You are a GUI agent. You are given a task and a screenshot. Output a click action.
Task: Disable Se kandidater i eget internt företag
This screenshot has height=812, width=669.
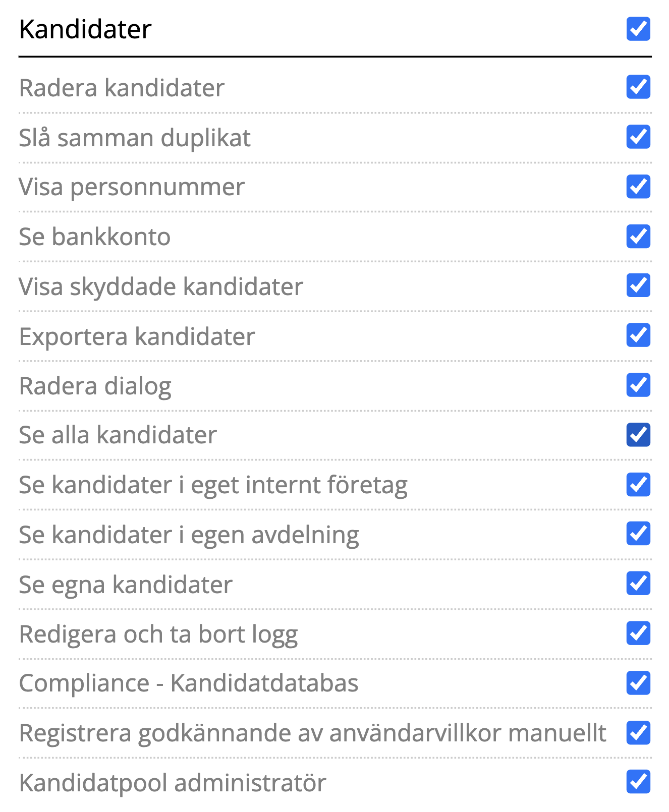(x=638, y=485)
